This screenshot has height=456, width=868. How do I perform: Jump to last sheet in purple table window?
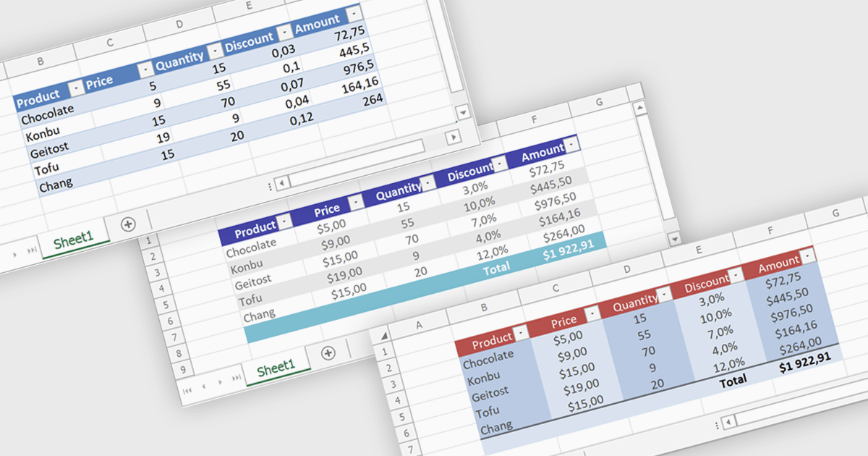[x=237, y=379]
